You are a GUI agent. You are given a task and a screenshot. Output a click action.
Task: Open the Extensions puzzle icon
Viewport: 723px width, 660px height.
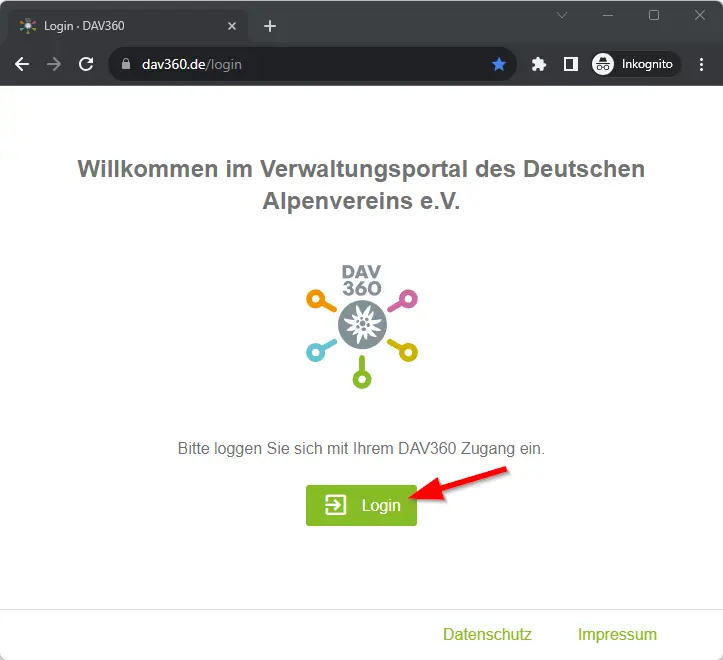click(x=539, y=64)
